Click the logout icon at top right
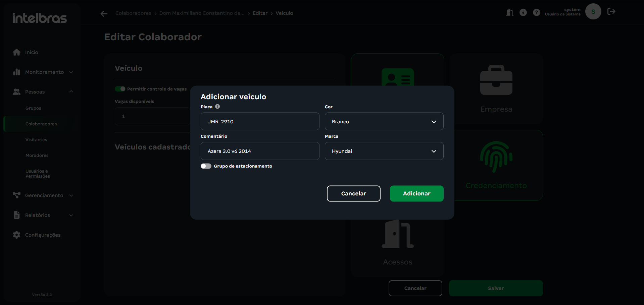 [611, 12]
